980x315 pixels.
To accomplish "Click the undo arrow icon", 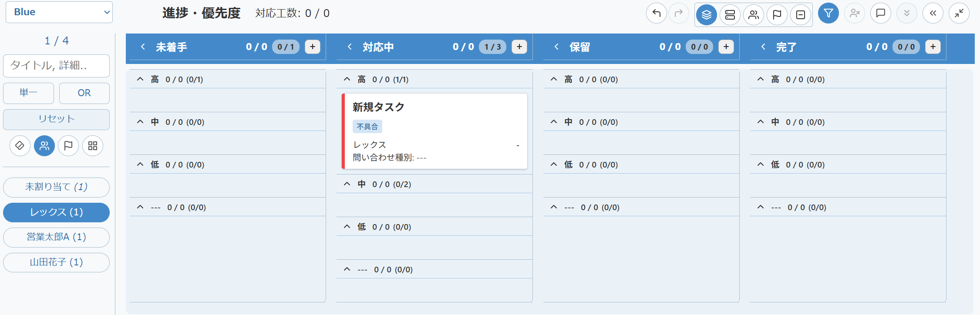I will [657, 13].
